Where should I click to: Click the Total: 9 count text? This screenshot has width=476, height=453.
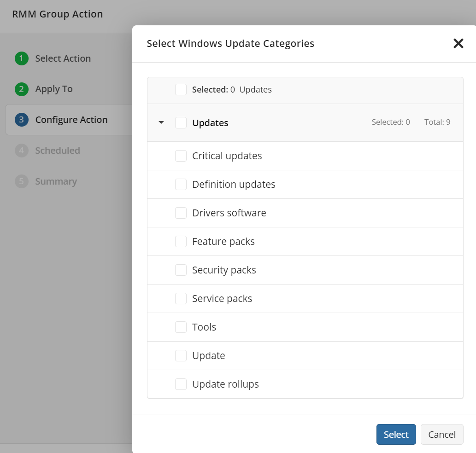[x=437, y=122]
